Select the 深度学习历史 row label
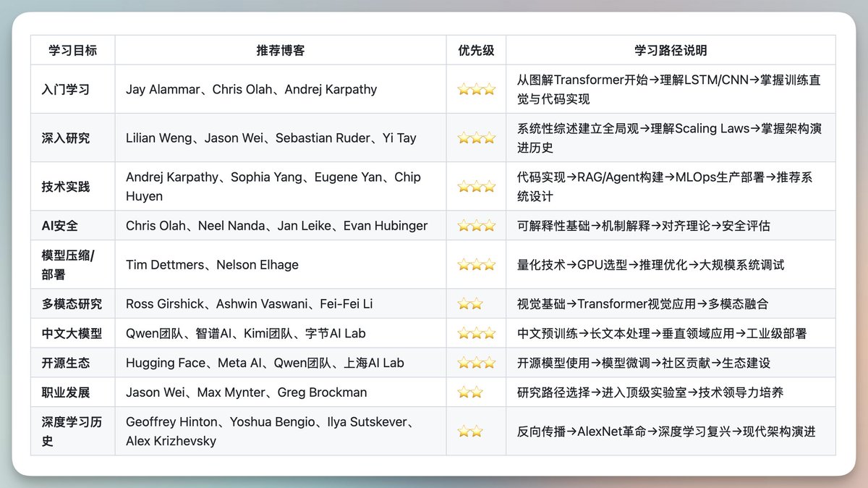 pos(72,431)
